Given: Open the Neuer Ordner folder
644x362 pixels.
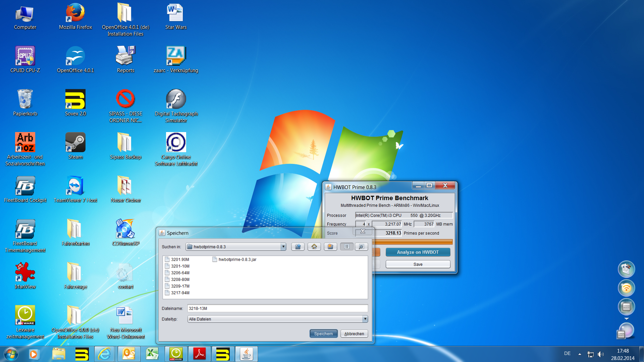Looking at the screenshot, I should (x=125, y=189).
